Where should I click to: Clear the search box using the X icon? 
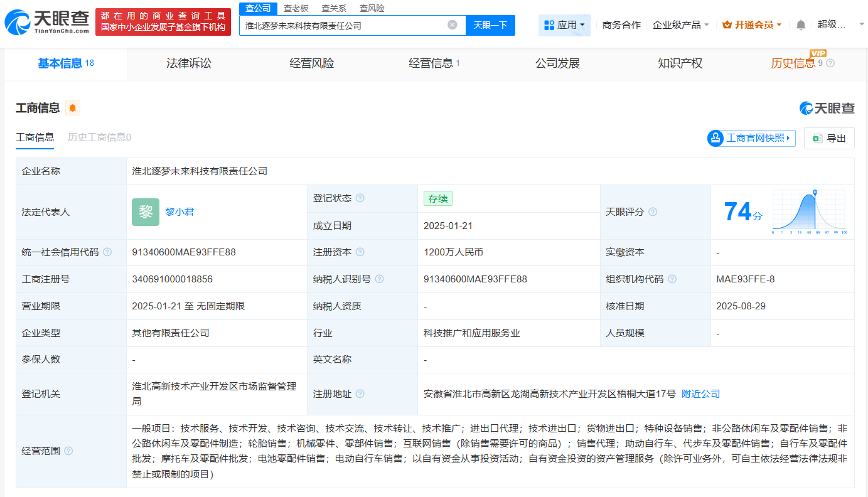point(451,25)
